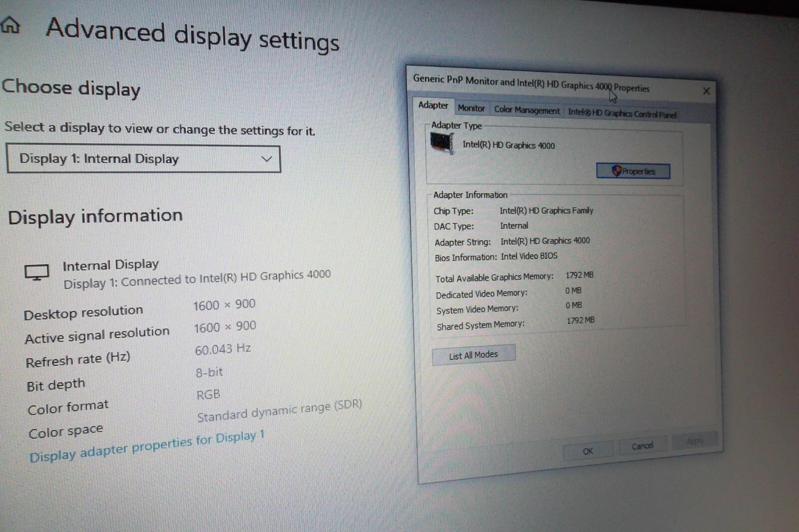Click System Video Memory value 0 MB
Image resolution: width=799 pixels, height=532 pixels.
(574, 305)
